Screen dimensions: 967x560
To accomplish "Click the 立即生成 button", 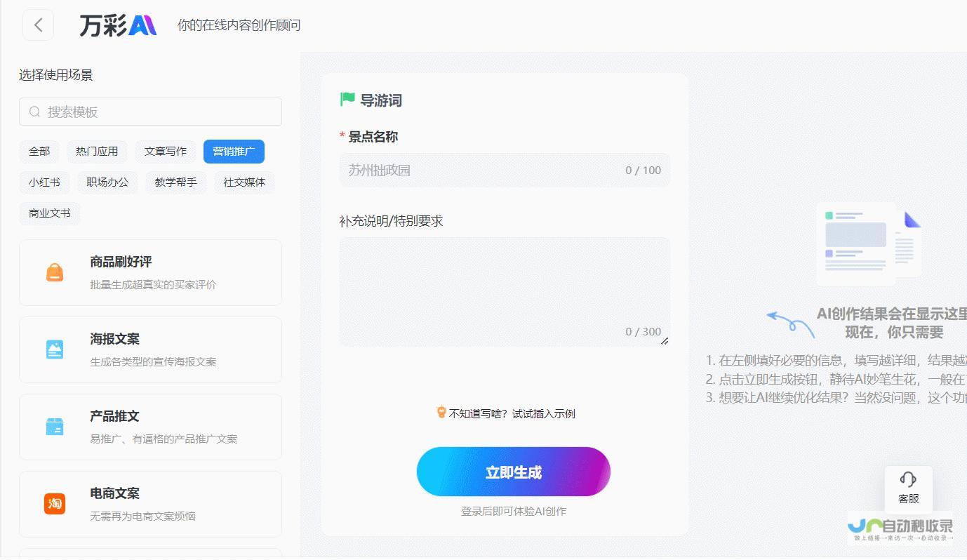I will tap(514, 472).
